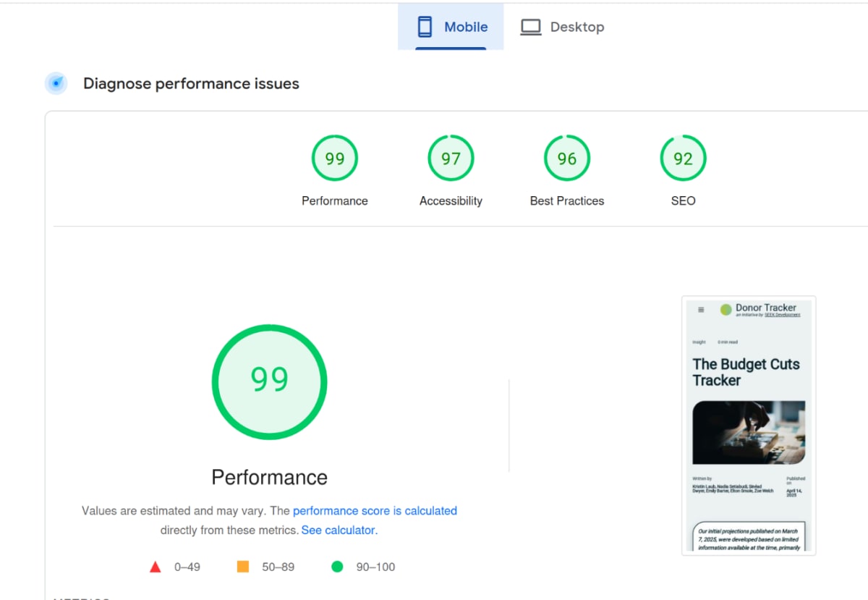868x600 pixels.
Task: Click the dark article photo in thumbnail
Action: 749,432
